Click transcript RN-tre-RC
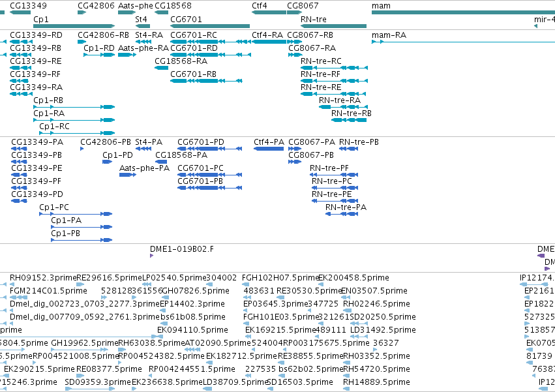 click(x=321, y=61)
